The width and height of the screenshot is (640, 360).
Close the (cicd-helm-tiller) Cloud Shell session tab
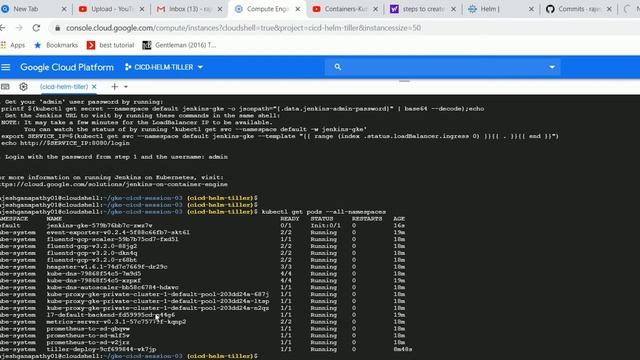[94, 87]
